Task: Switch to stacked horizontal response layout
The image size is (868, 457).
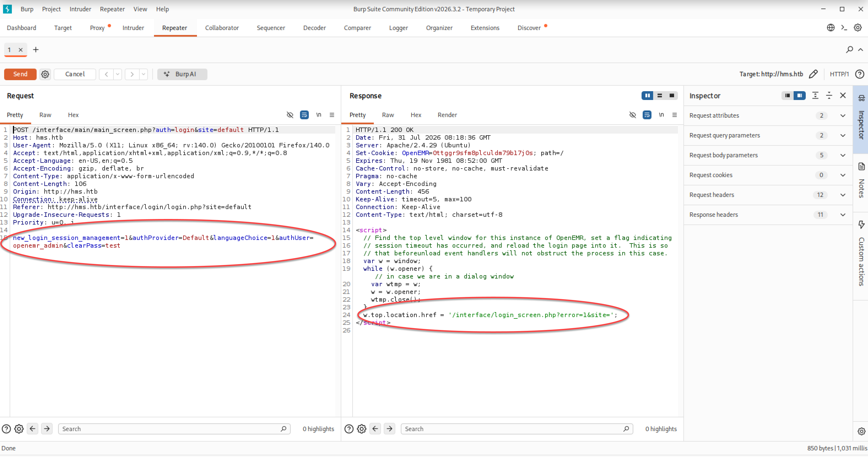Action: pos(659,96)
